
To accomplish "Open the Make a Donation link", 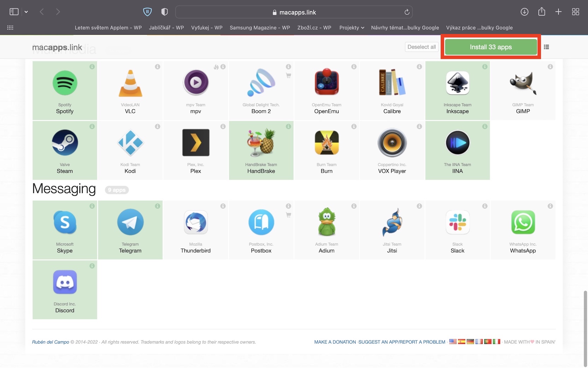I will click(x=335, y=342).
